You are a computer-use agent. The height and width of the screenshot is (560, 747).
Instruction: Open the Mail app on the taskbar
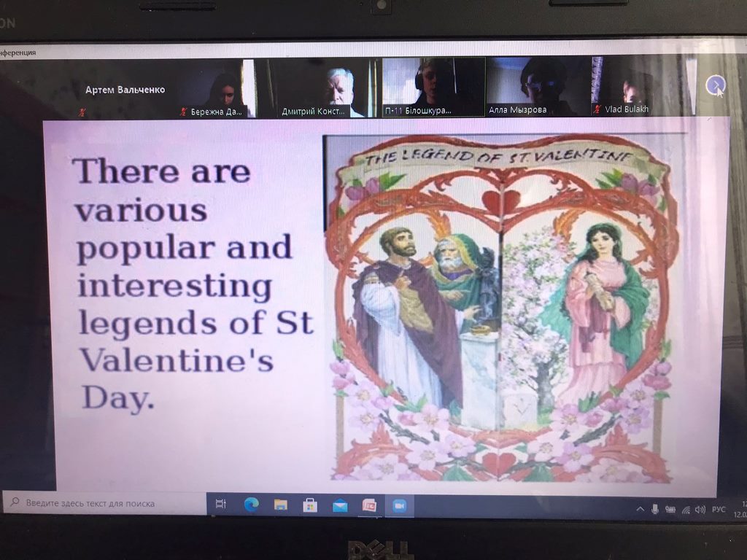point(340,506)
